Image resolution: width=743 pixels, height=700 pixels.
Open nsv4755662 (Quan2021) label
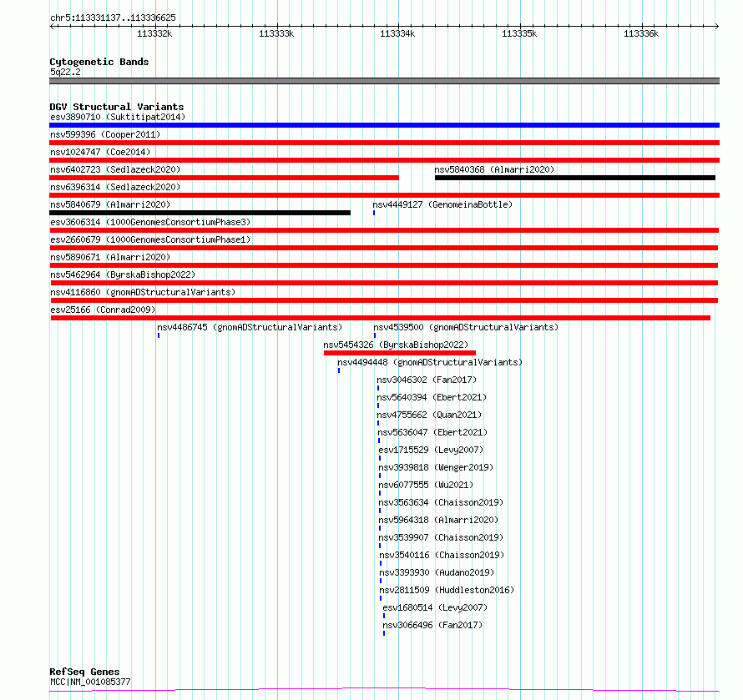tap(429, 415)
